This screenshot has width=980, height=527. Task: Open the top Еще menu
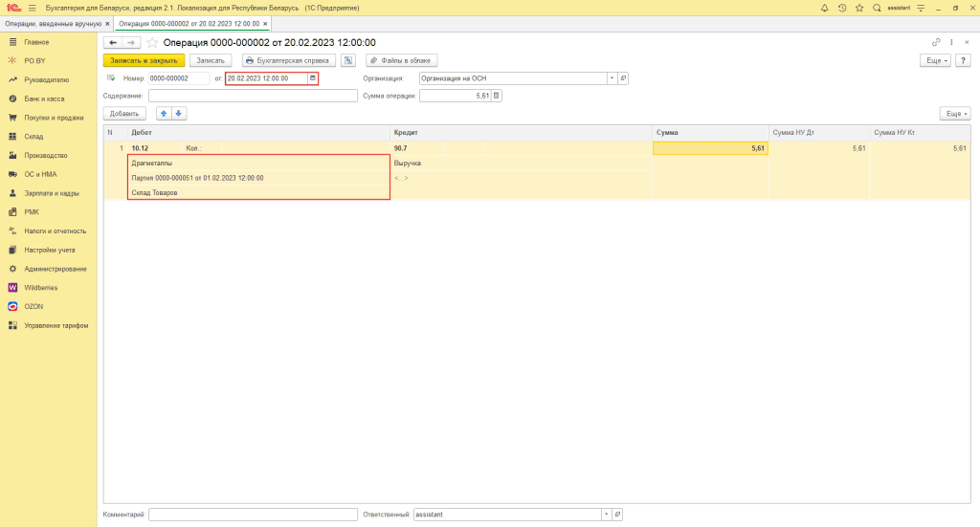(x=935, y=60)
